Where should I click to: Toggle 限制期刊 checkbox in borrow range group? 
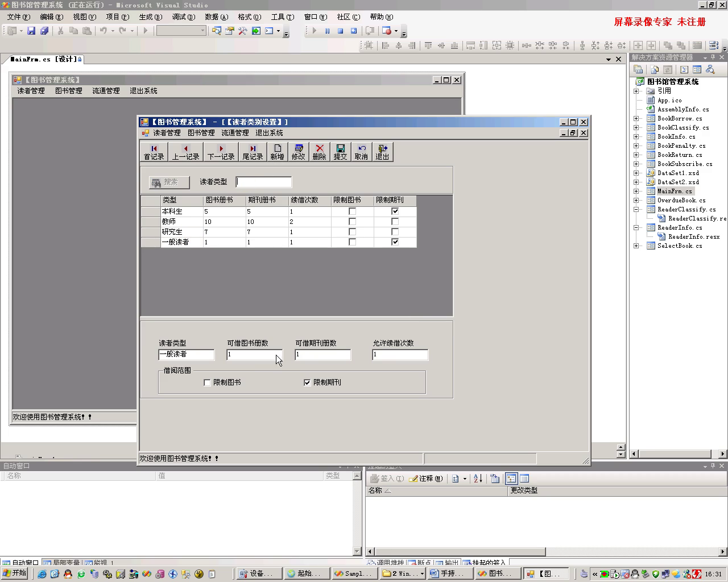click(307, 383)
